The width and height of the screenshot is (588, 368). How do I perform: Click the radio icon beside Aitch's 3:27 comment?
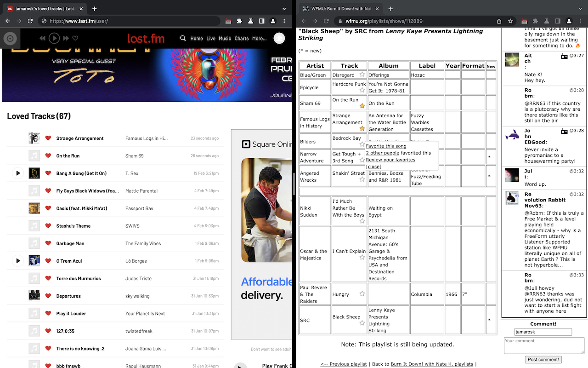pos(564,56)
